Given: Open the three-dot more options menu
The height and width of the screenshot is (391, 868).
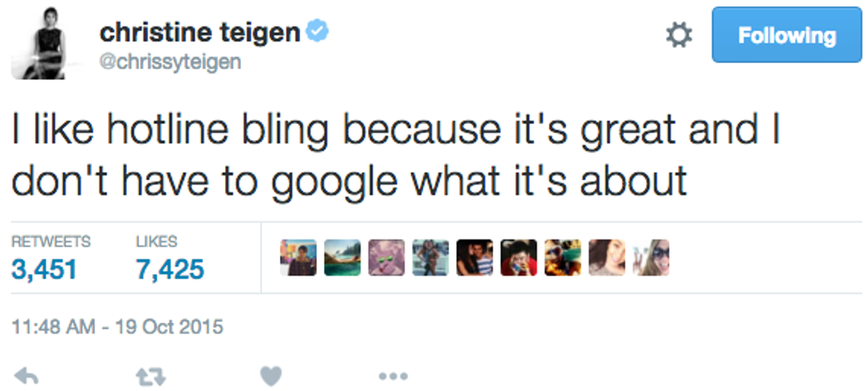Looking at the screenshot, I should [392, 376].
